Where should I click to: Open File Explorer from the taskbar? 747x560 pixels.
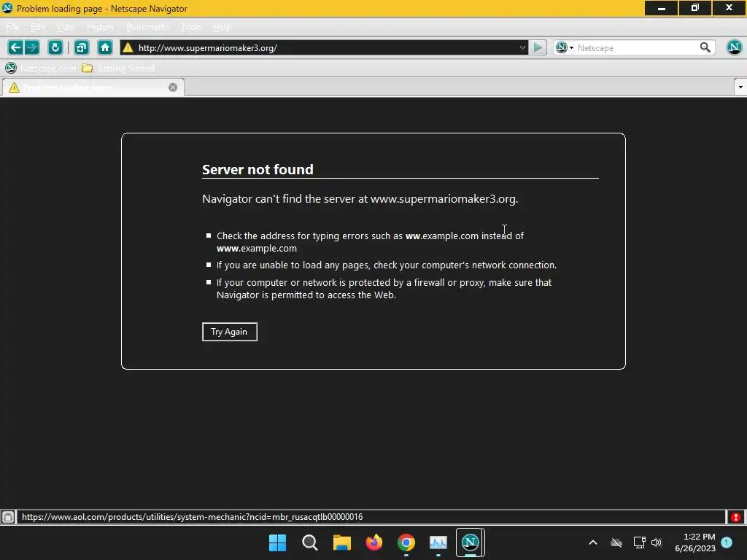coord(341,542)
